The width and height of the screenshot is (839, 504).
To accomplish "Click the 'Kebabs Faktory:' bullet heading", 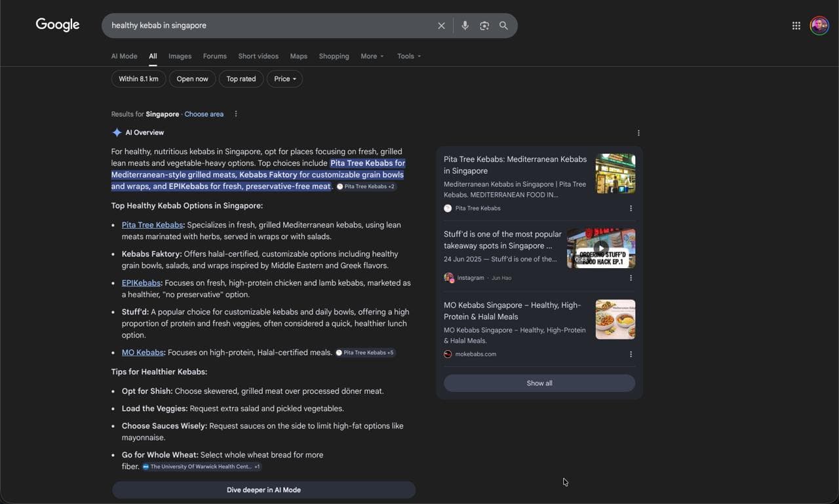I will click(151, 254).
